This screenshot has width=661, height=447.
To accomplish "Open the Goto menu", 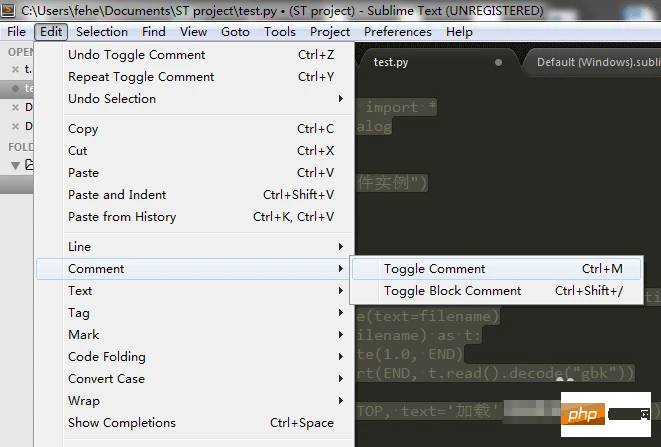I will click(235, 32).
